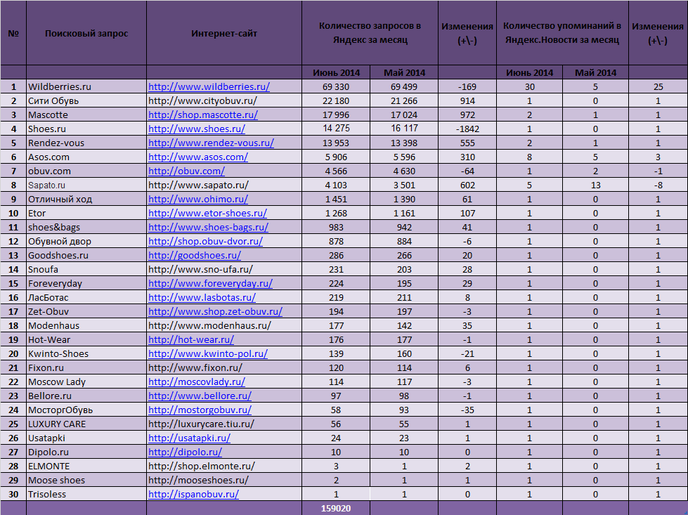
Task: Select the change value '972'
Action: pyautogui.click(x=467, y=114)
